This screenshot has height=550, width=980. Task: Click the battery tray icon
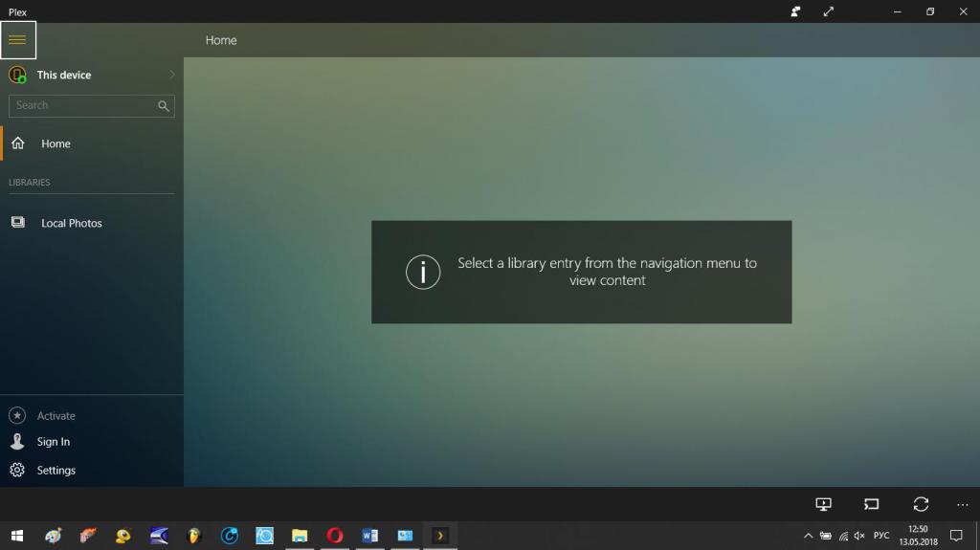point(826,536)
